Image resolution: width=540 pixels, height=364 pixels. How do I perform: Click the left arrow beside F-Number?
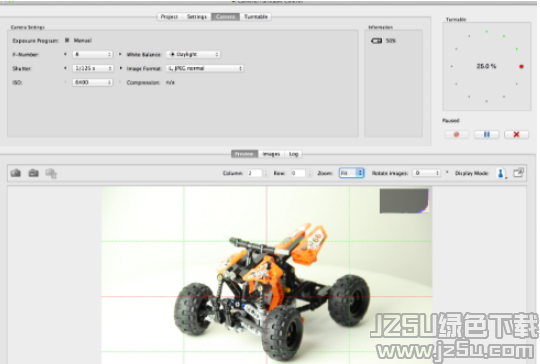(65, 54)
